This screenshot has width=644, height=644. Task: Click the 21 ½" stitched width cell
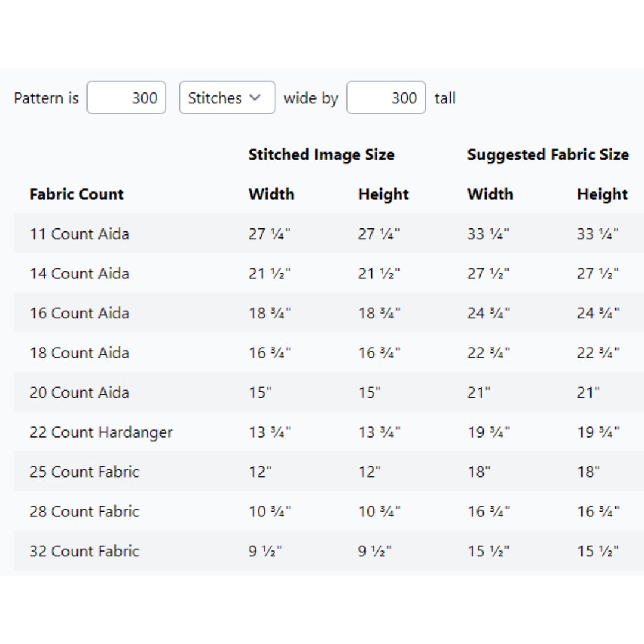pyautogui.click(x=269, y=273)
